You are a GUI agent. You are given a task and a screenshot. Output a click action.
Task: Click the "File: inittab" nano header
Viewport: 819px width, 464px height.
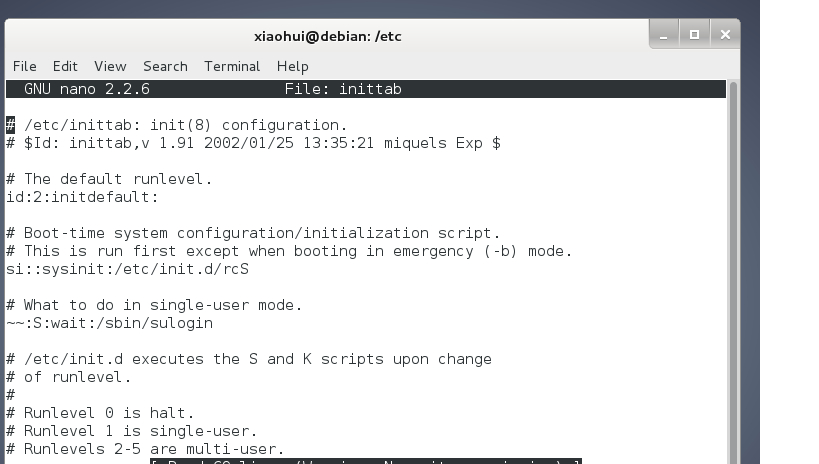coord(343,89)
